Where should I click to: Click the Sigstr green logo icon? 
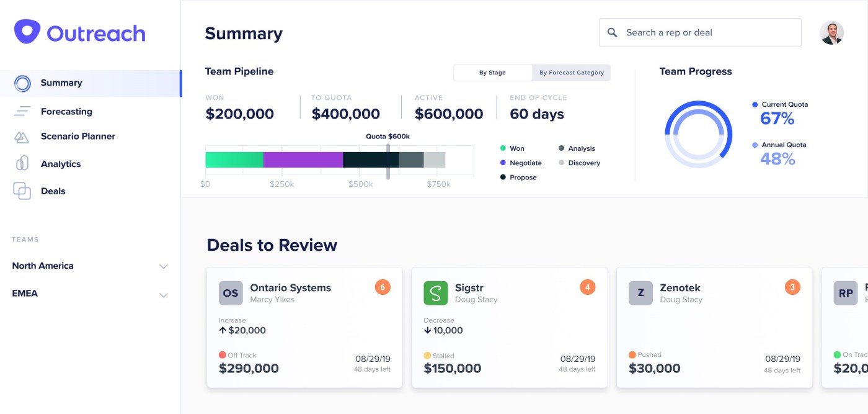(x=436, y=293)
